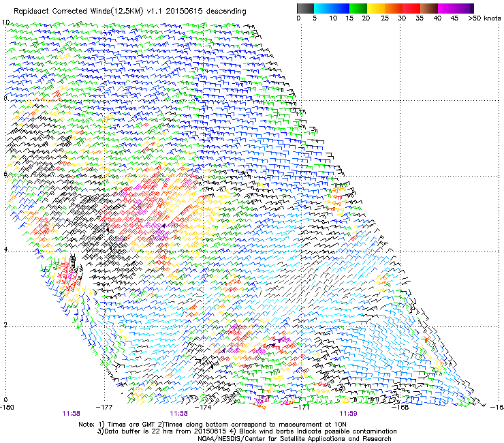Click the brown 35-40 knots color band

(429, 8)
